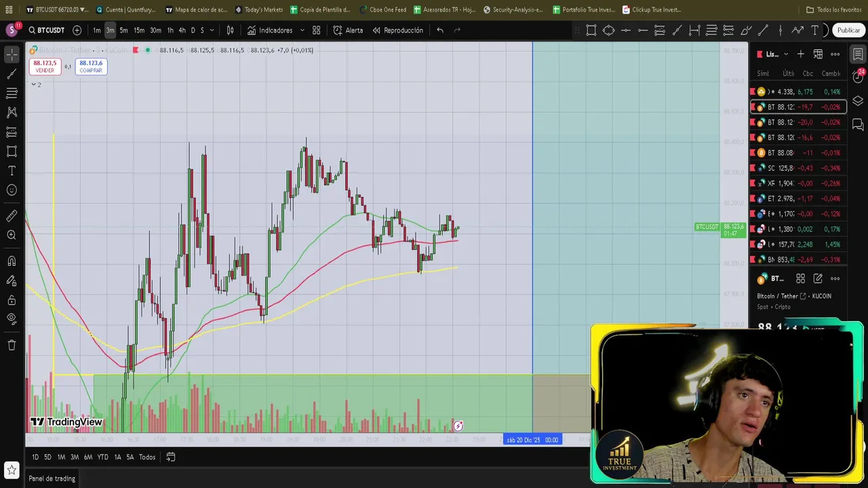This screenshot has height=488, width=868.
Task: Start bar replay with Reproducción
Action: 397,30
